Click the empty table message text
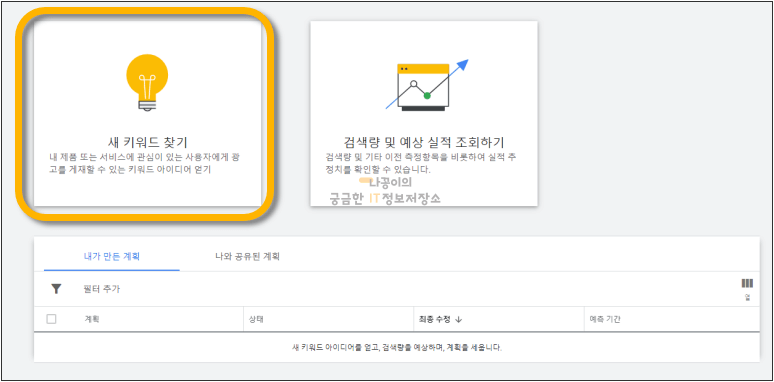This screenshot has width=774, height=382. coord(397,347)
